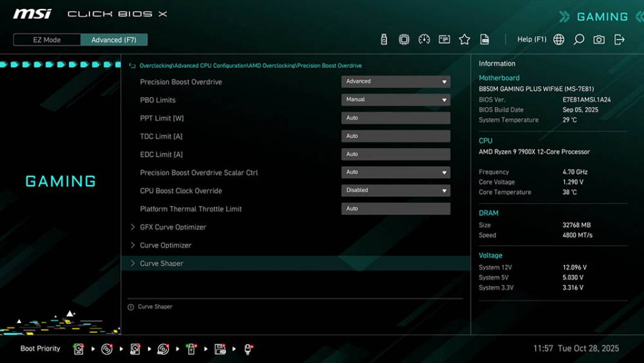Viewport: 644px width, 363px height.
Task: Click the first hard drive boot icon
Action: click(78, 348)
